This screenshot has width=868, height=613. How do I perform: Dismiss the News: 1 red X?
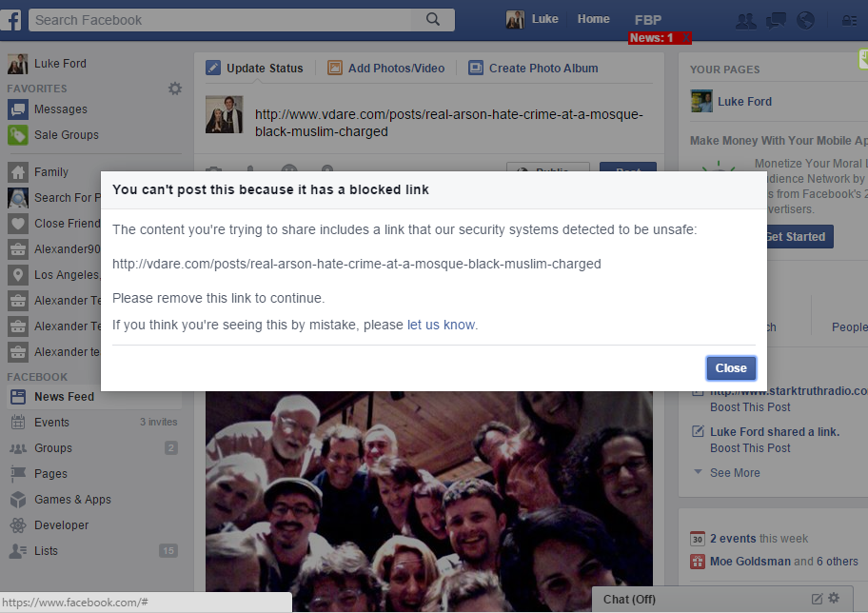tap(685, 38)
